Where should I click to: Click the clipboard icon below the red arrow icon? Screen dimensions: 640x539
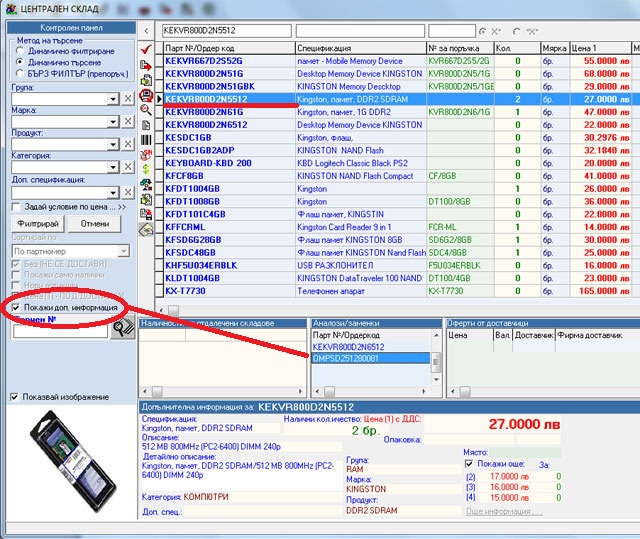click(146, 80)
